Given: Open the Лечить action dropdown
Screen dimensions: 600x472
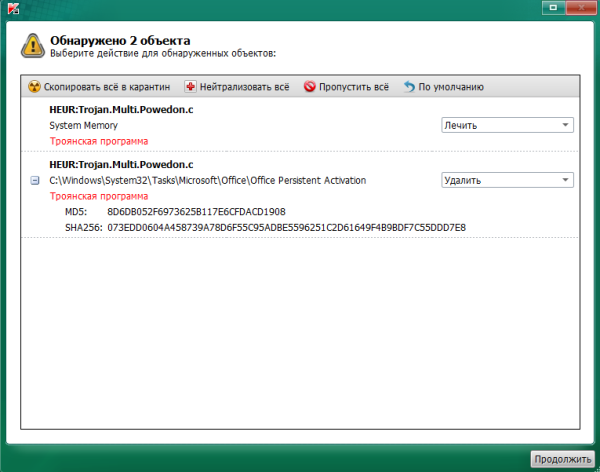Looking at the screenshot, I should 507,125.
